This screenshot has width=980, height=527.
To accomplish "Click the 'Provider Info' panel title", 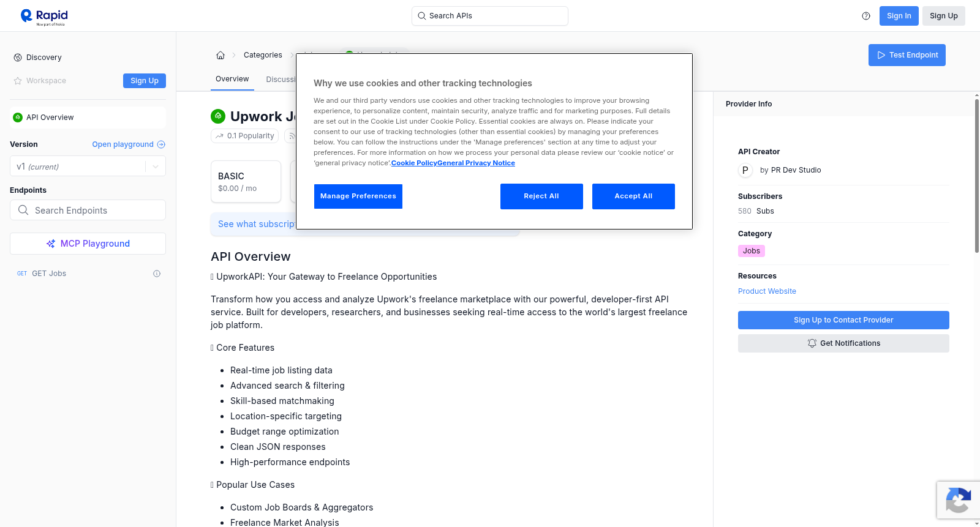I will pyautogui.click(x=748, y=104).
